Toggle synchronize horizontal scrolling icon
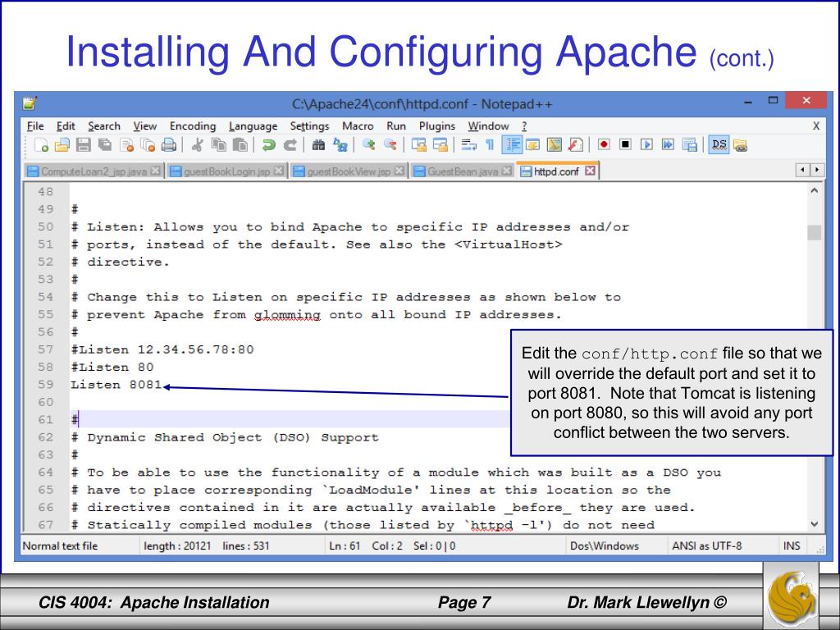This screenshot has height=630, width=840. [x=440, y=144]
